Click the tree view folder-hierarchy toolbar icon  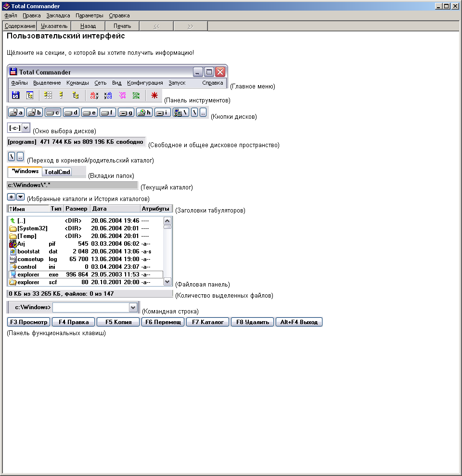76,95
